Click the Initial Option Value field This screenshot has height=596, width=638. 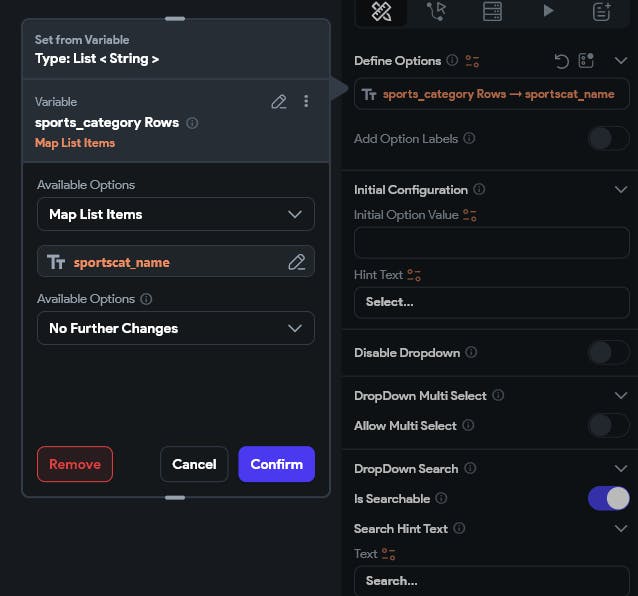tap(492, 242)
